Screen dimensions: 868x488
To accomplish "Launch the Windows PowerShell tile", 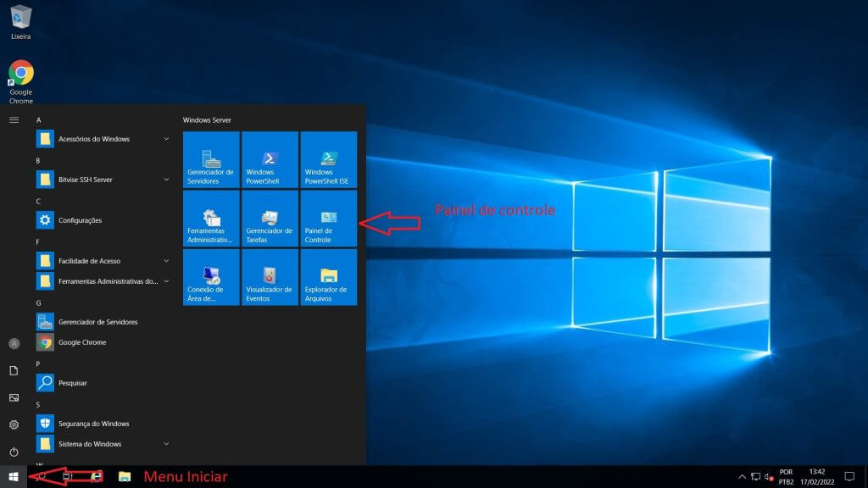I will pos(270,160).
